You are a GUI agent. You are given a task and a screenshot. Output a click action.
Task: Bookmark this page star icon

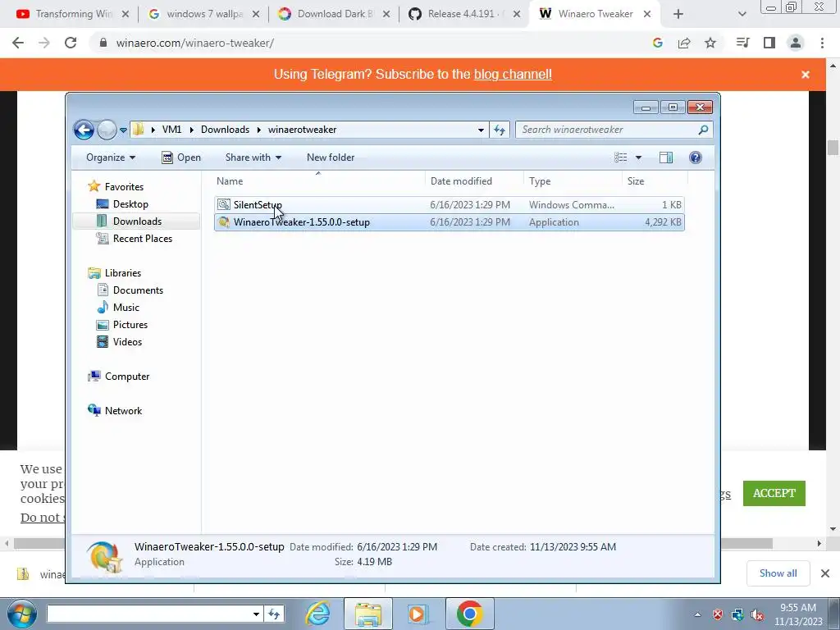(710, 43)
